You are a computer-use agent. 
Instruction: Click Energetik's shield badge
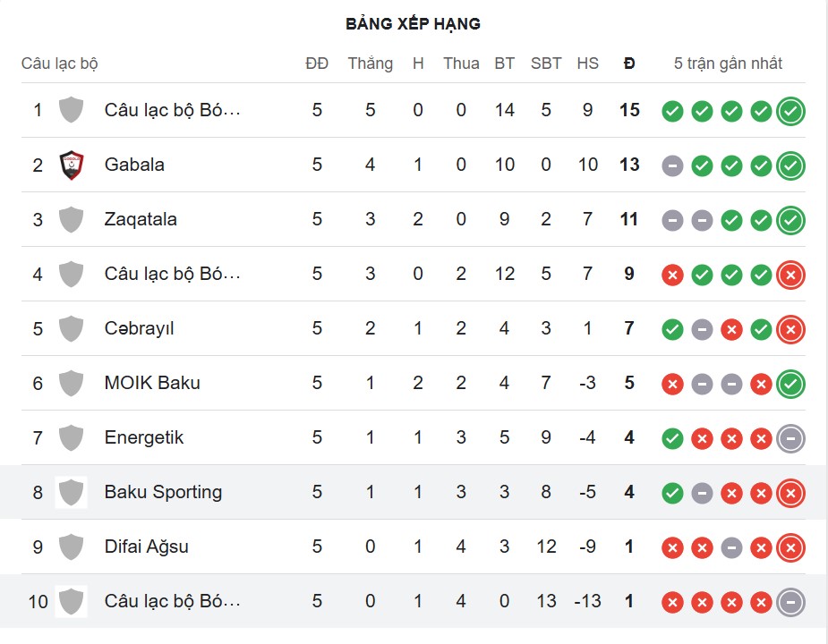tap(69, 437)
